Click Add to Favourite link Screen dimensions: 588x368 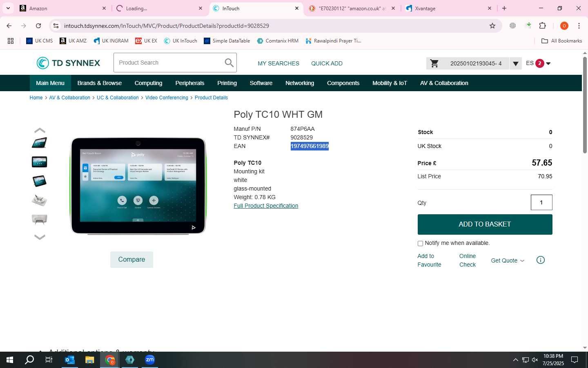pyautogui.click(x=429, y=260)
